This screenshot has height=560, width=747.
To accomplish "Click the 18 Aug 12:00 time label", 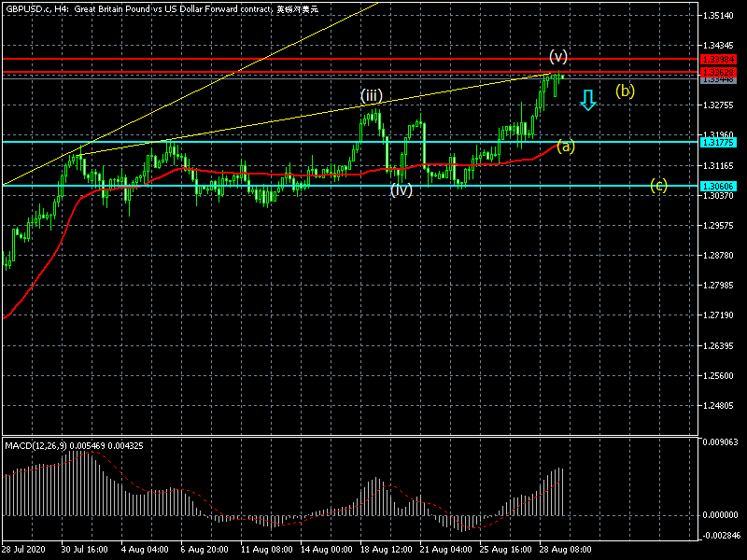I will tap(385, 550).
